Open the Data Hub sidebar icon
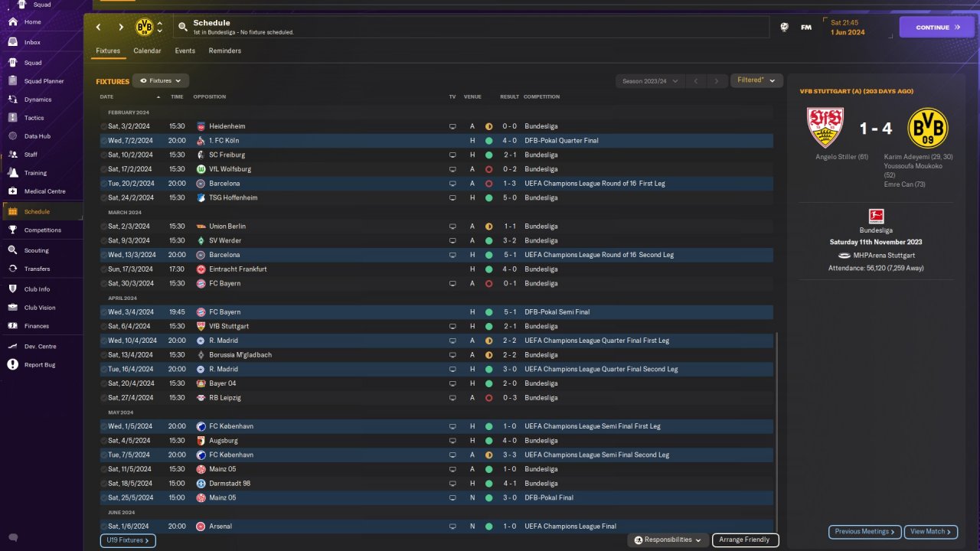Image resolution: width=980 pixels, height=551 pixels. 13,136
